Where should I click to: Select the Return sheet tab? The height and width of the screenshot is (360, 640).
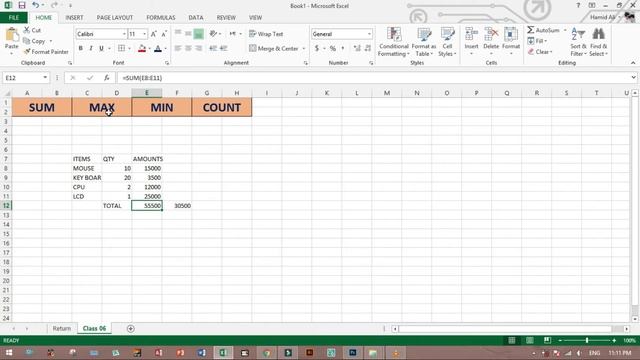point(62,329)
